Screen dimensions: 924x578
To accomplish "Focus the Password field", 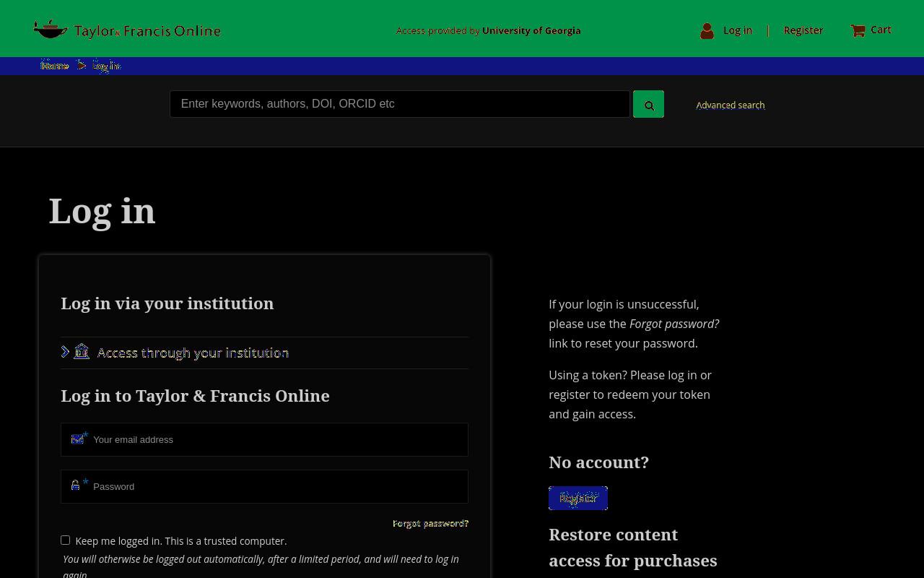I will click(264, 486).
